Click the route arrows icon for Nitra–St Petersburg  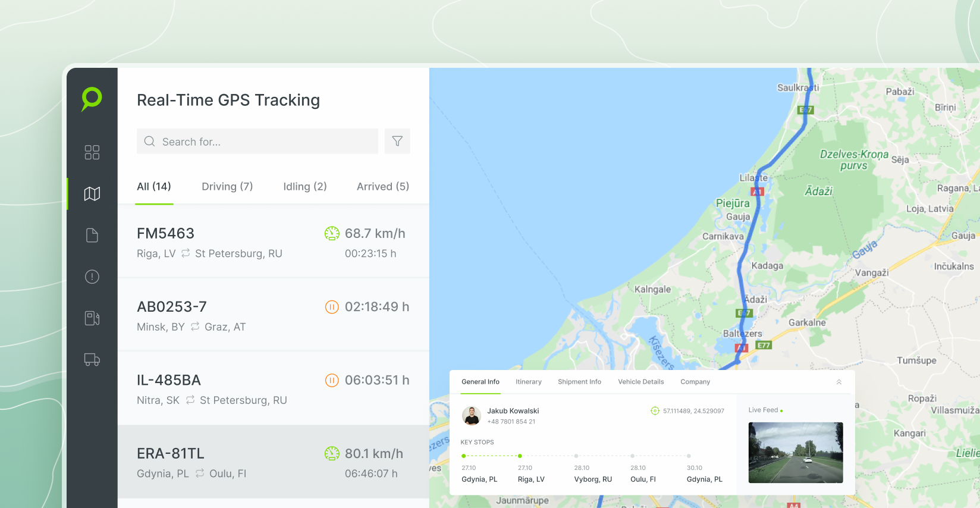(190, 400)
